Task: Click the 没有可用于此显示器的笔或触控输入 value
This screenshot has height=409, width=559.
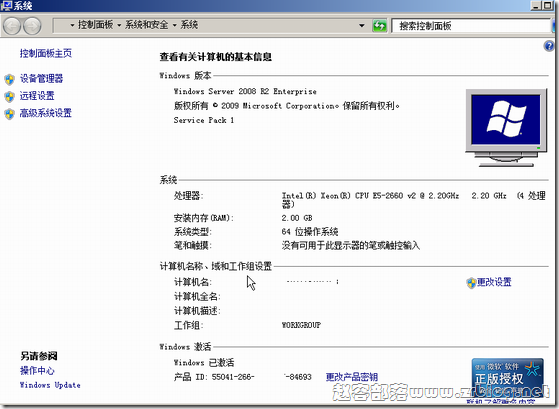Action: click(x=351, y=246)
